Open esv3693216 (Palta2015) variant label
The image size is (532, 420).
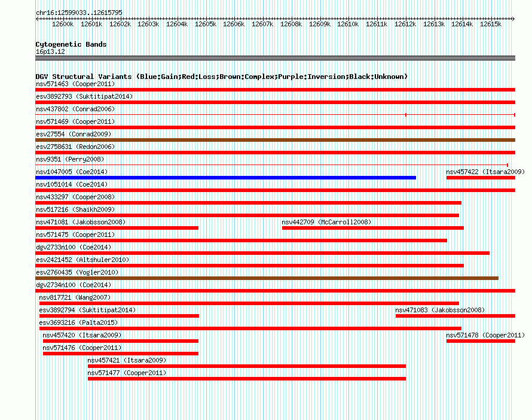coord(78,322)
